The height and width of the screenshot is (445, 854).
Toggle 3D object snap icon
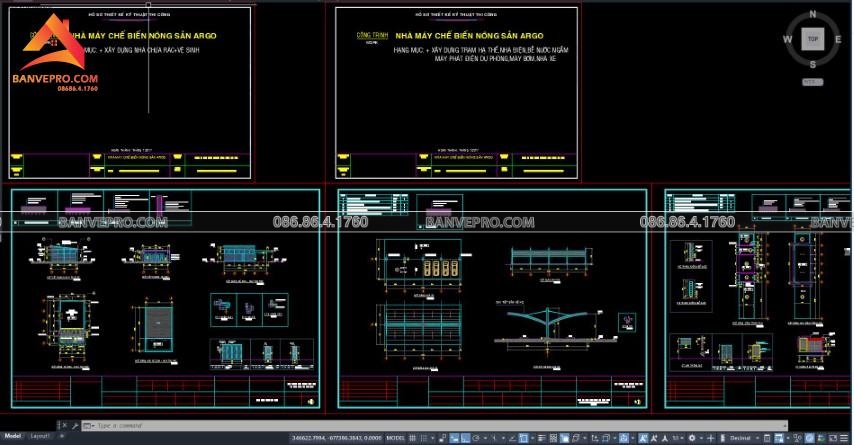click(x=575, y=438)
